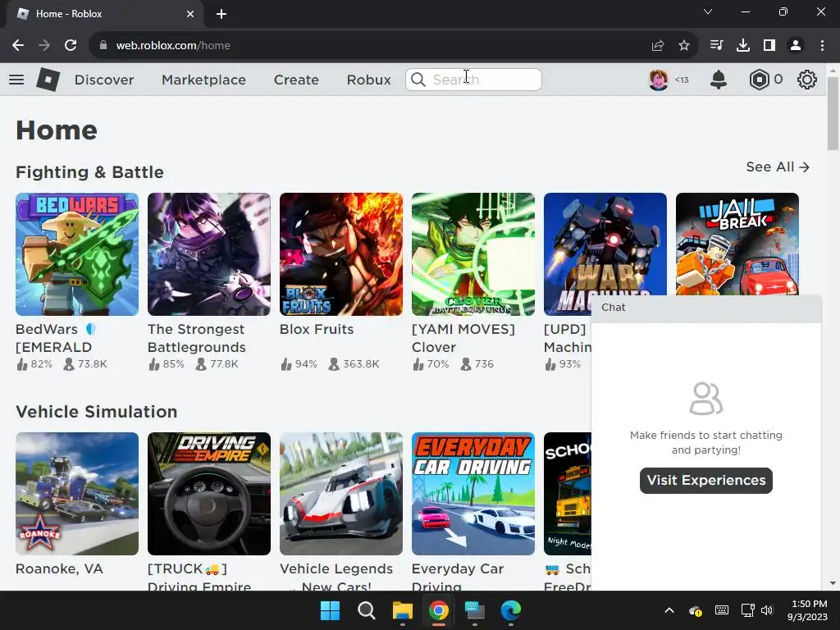Open Chrome profile icon
The width and height of the screenshot is (840, 630).
point(796,46)
